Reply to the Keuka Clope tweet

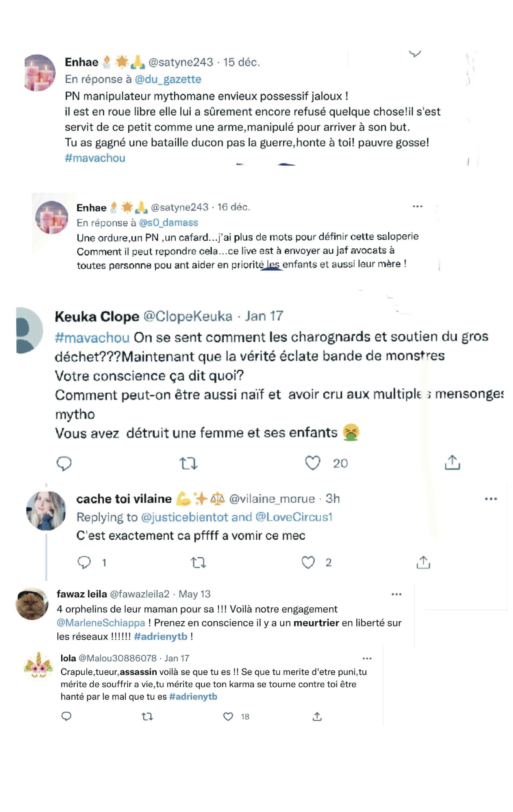point(64,464)
